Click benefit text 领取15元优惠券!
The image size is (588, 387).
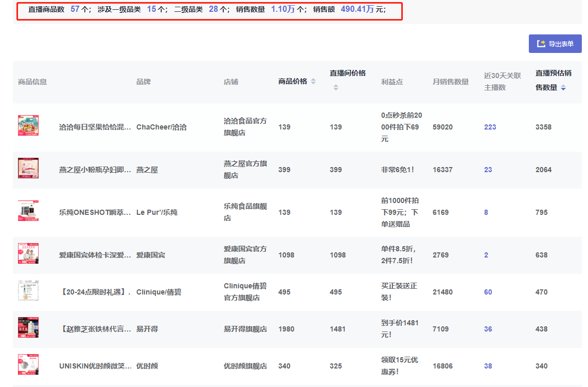point(399,366)
